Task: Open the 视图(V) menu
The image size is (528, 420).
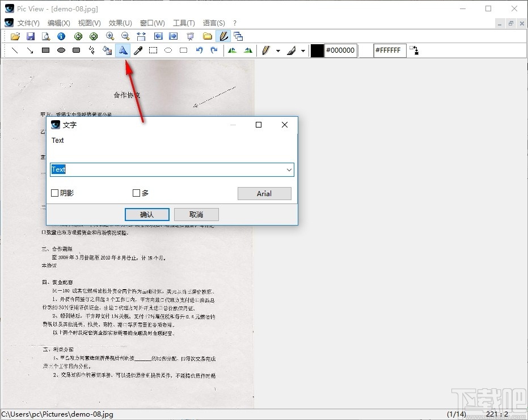Action: [x=89, y=23]
